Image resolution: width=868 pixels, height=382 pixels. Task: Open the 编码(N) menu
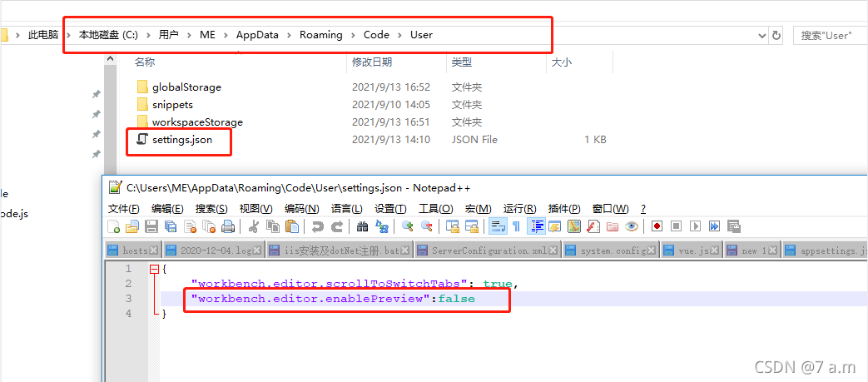coord(302,209)
